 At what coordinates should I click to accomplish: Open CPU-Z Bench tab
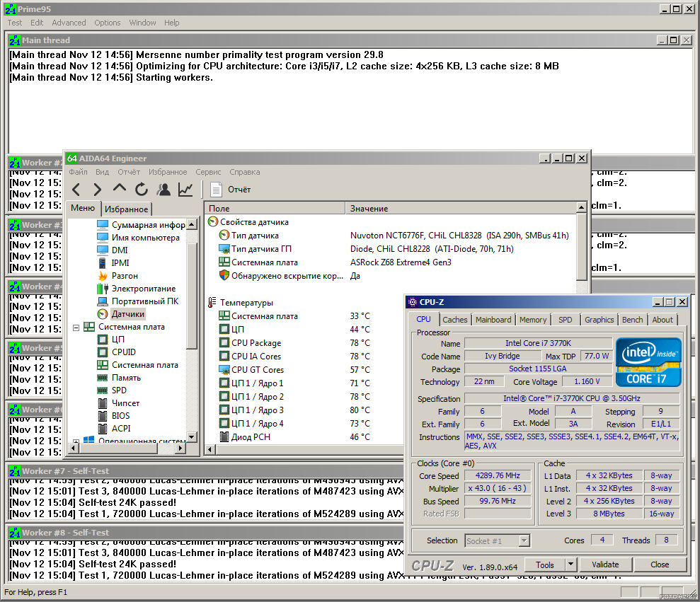point(633,320)
